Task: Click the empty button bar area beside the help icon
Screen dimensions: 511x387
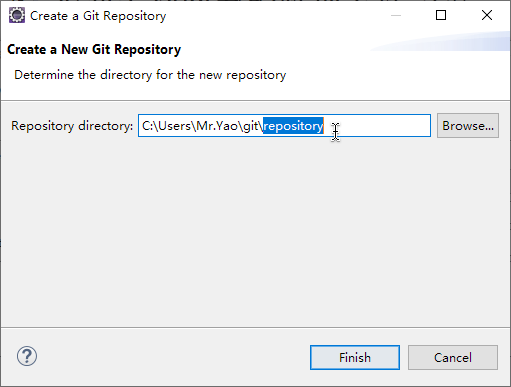Action: (173, 357)
